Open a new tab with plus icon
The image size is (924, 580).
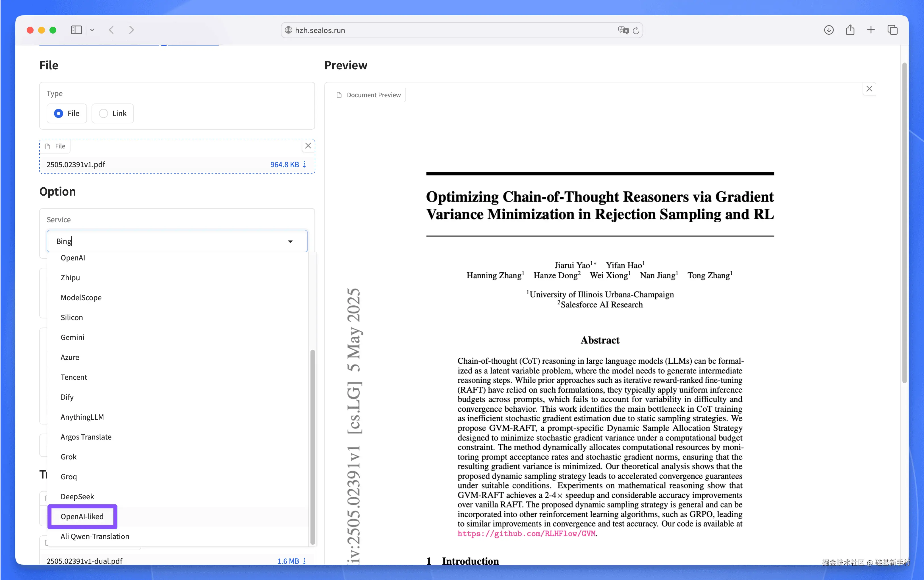coord(871,30)
